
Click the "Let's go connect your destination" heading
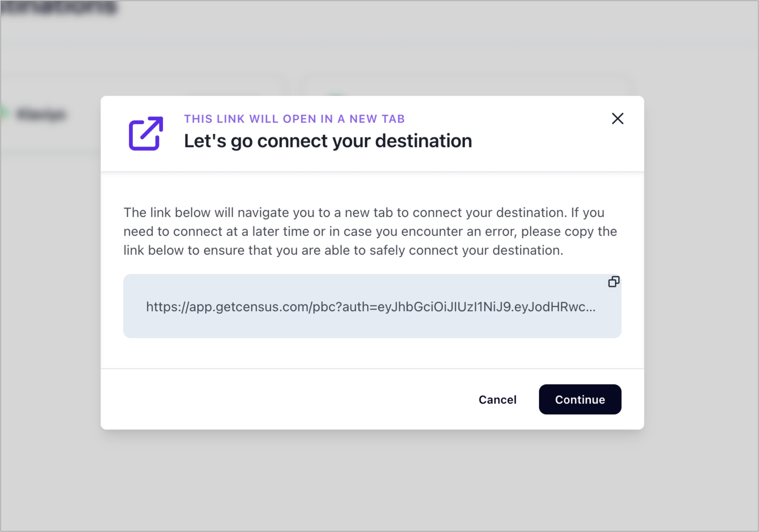(327, 141)
